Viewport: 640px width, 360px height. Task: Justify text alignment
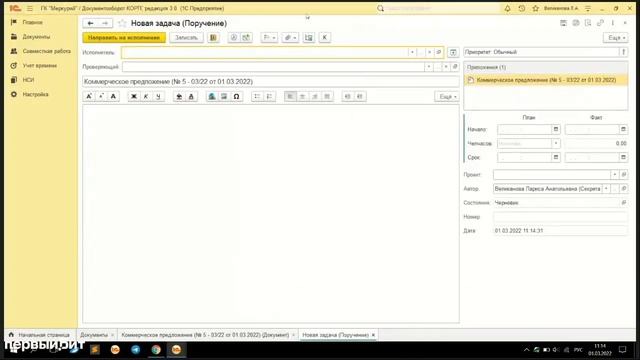click(x=327, y=96)
